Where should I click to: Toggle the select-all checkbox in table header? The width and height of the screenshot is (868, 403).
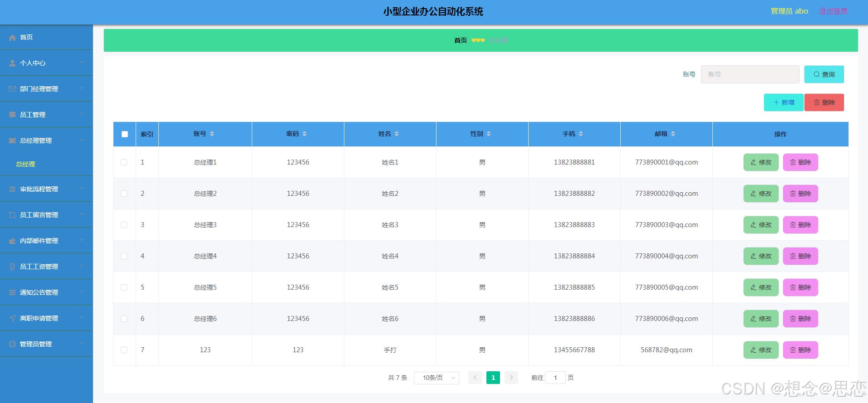tap(125, 134)
